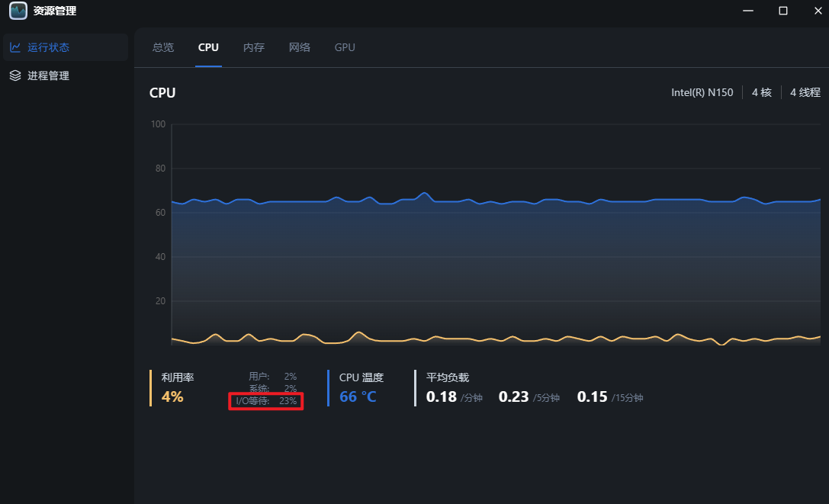Click the 平均负载 label

(x=448, y=377)
